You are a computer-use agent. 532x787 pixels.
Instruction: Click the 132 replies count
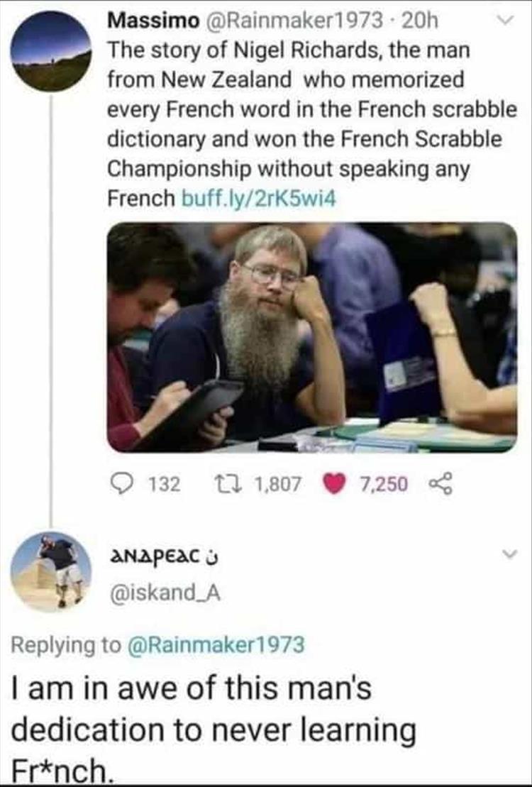click(x=165, y=485)
